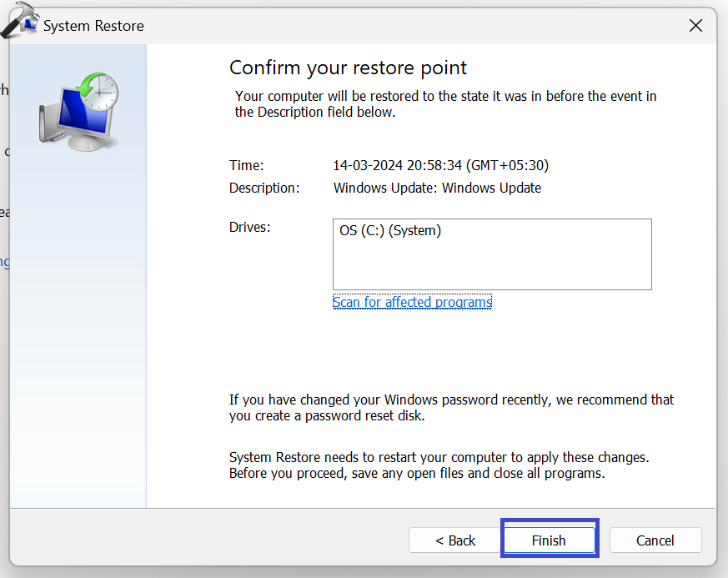Click the Description: field label
Screen dimensions: 728x578
(x=264, y=188)
